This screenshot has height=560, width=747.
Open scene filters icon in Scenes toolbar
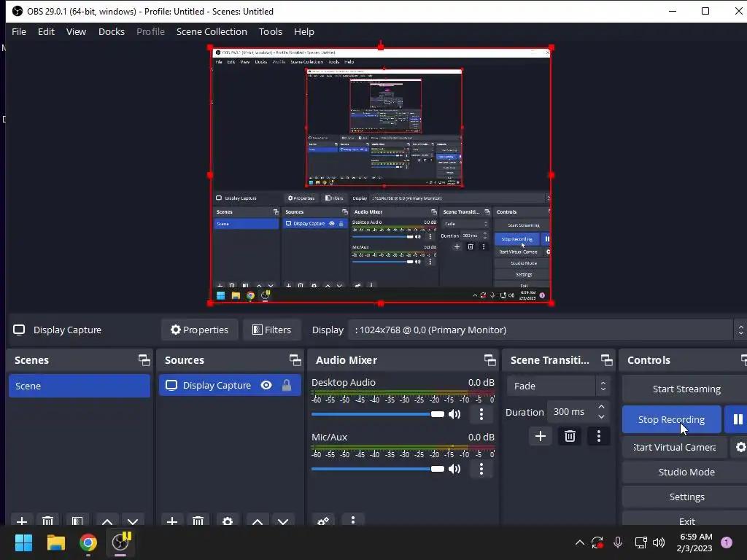coord(77,521)
